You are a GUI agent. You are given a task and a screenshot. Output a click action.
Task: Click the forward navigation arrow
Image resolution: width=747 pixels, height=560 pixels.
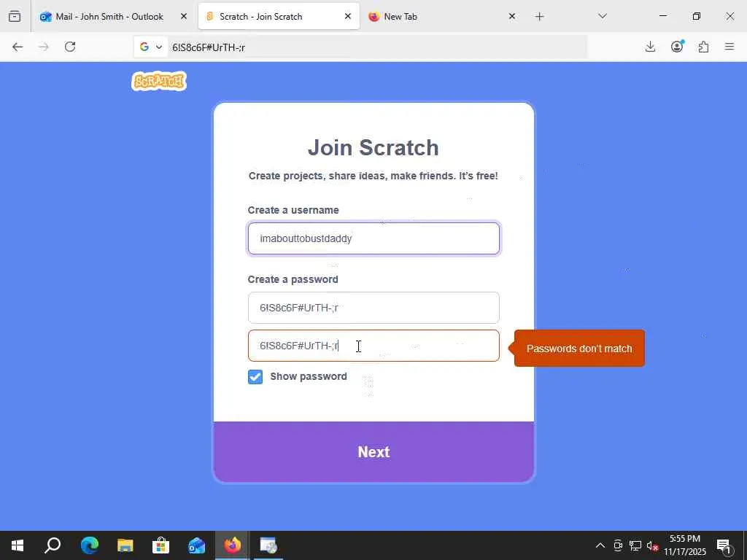44,47
